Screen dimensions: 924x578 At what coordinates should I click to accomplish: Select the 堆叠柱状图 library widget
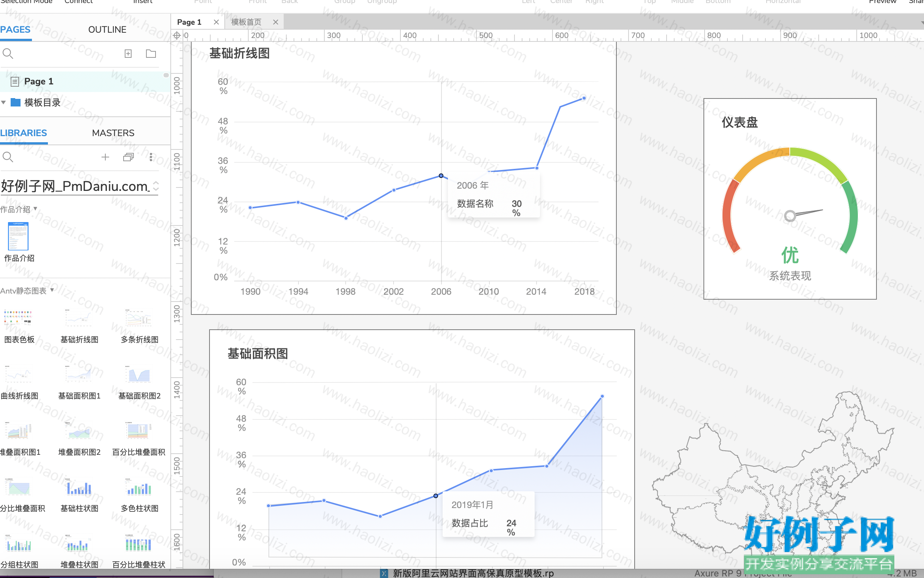coord(79,551)
